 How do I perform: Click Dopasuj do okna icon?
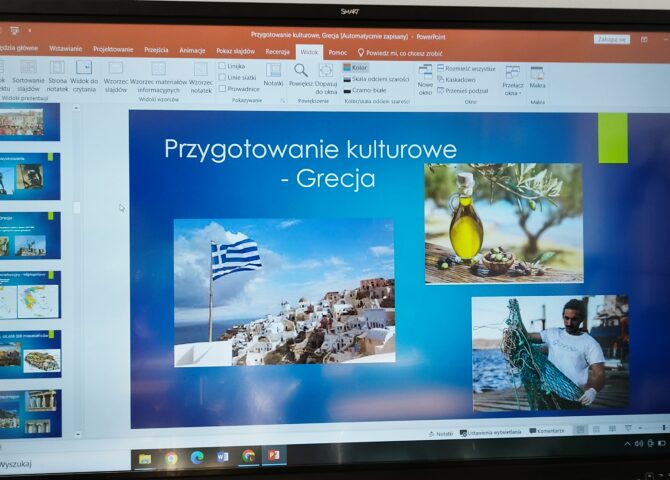coord(326,75)
